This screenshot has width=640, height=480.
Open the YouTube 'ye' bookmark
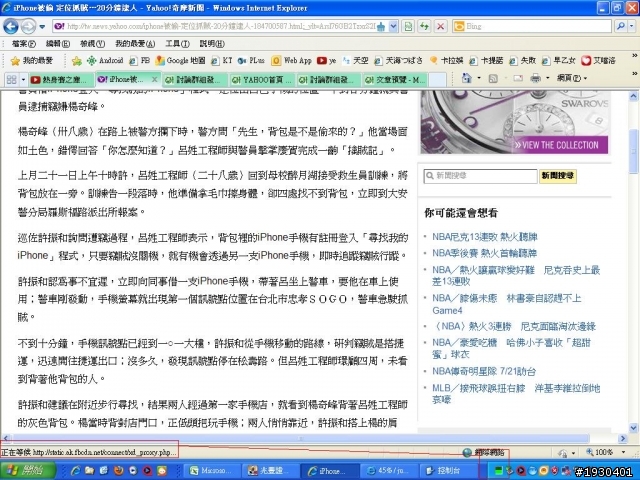tap(327, 61)
